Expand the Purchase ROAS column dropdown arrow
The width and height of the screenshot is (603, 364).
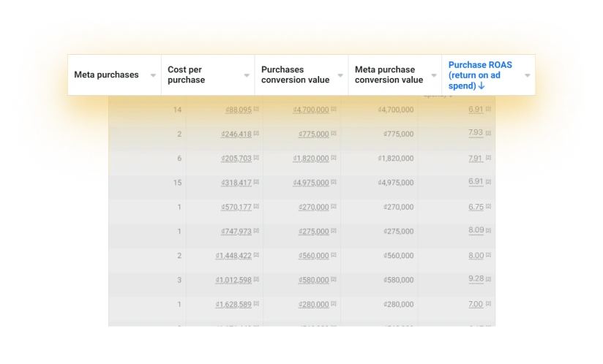527,75
